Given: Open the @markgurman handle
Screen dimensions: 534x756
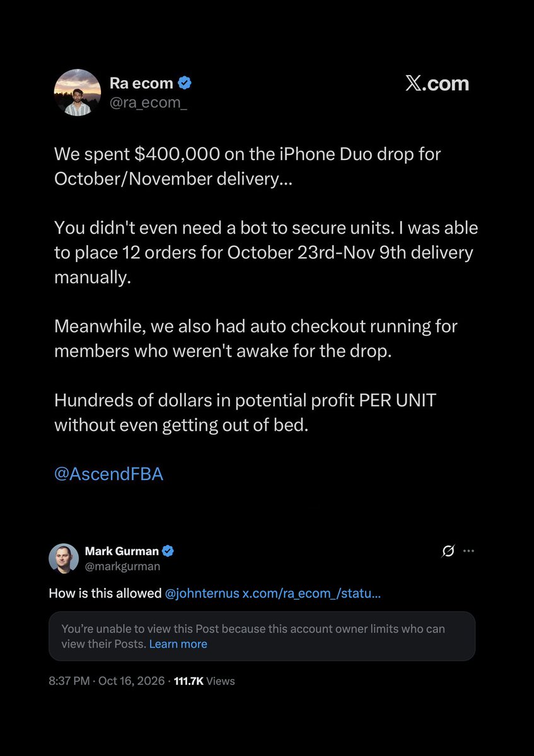Looking at the screenshot, I should pyautogui.click(x=122, y=566).
